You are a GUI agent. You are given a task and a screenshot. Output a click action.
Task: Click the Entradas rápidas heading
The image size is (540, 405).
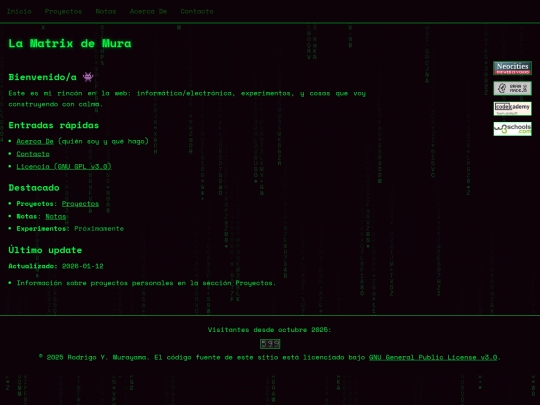click(x=54, y=125)
